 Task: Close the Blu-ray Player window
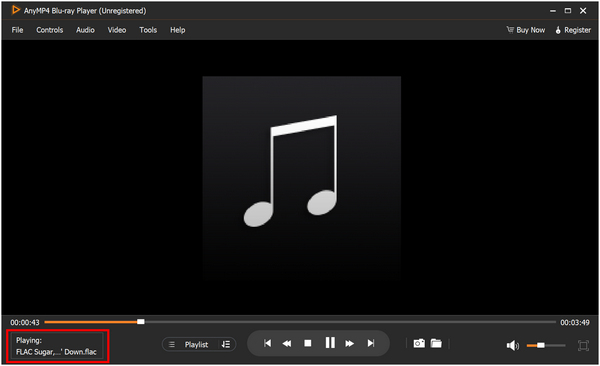[583, 11]
